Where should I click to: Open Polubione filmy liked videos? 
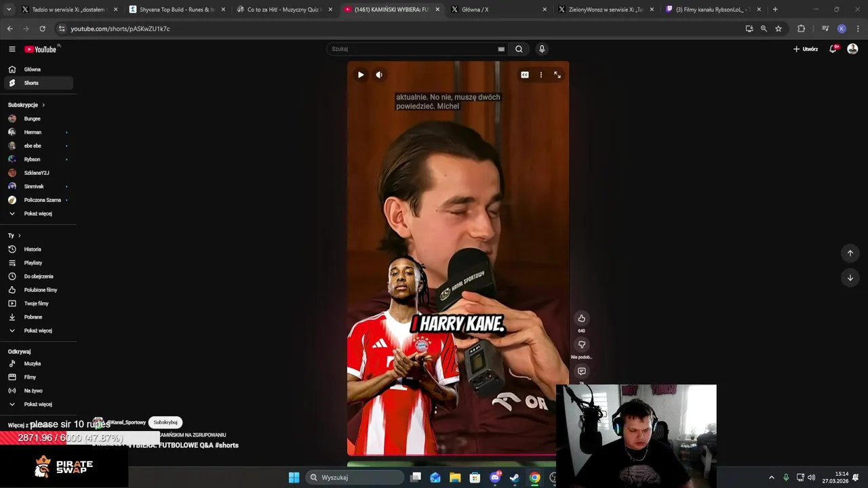tap(38, 290)
